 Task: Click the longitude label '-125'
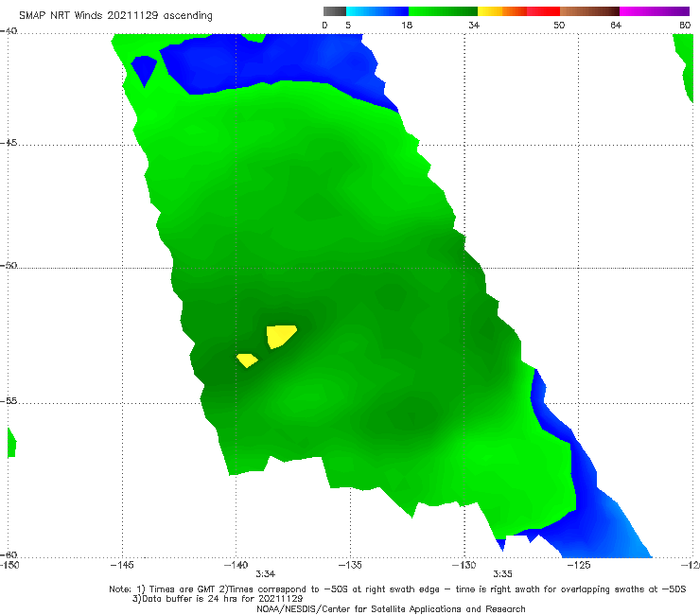point(579,565)
